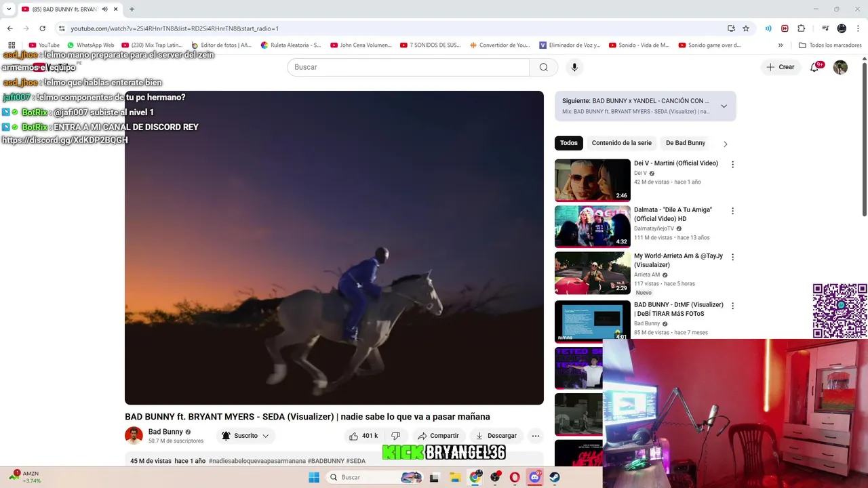Viewport: 868px width, 488px height.
Task: Open options for Dei V Martini video
Action: click(732, 165)
